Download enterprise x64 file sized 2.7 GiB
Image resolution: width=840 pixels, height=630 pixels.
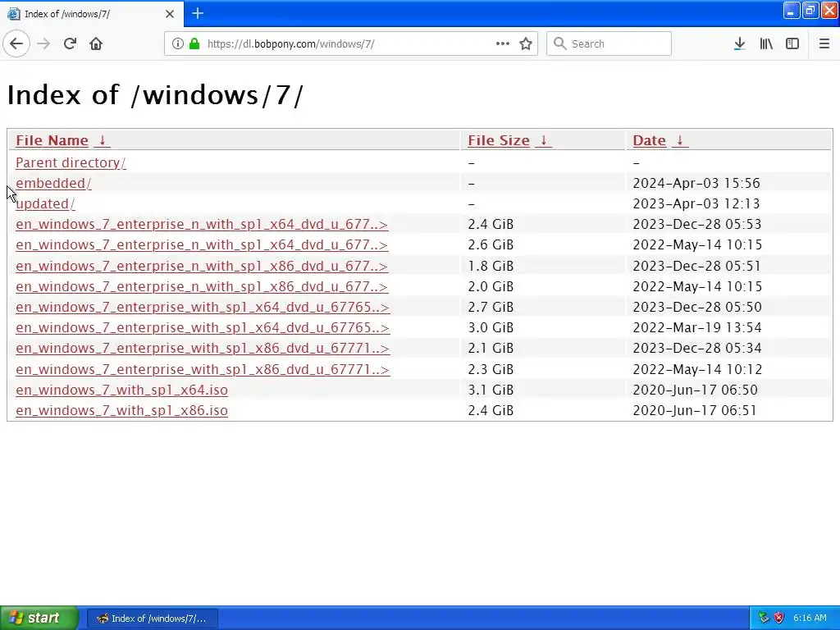(203, 307)
